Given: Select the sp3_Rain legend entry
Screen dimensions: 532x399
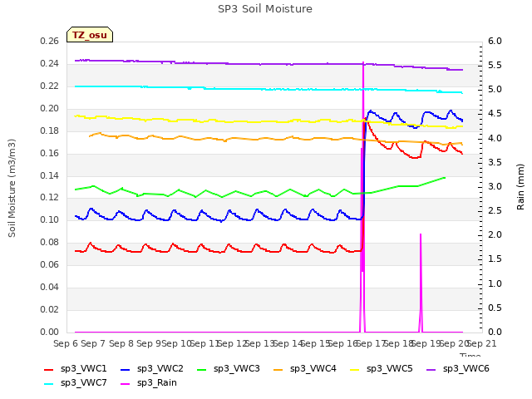Looking at the screenshot, I should coord(149,383).
